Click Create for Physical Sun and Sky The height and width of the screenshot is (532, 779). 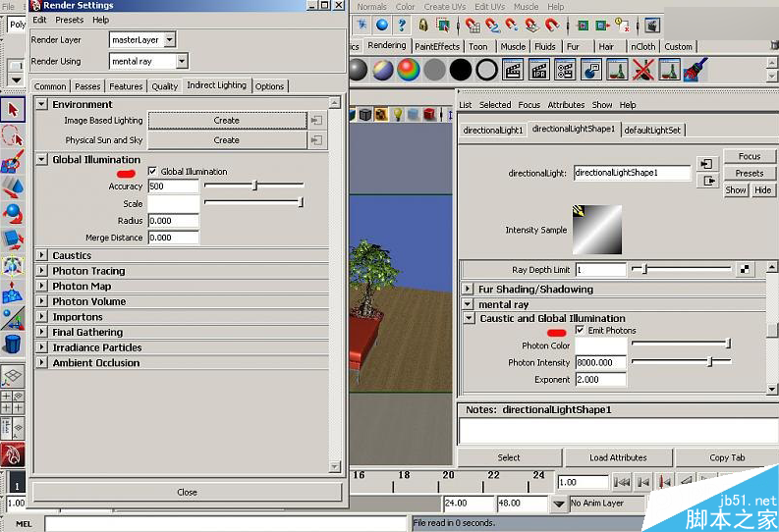[227, 140]
